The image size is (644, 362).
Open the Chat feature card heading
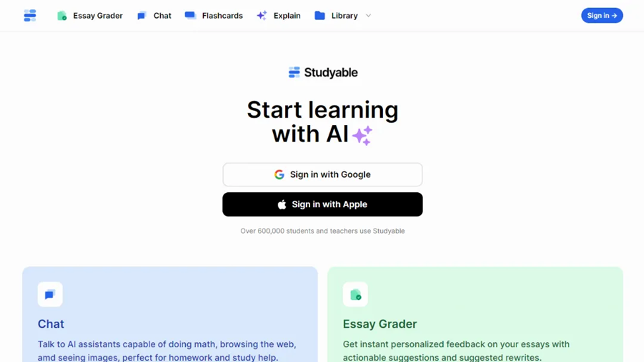[x=51, y=324]
